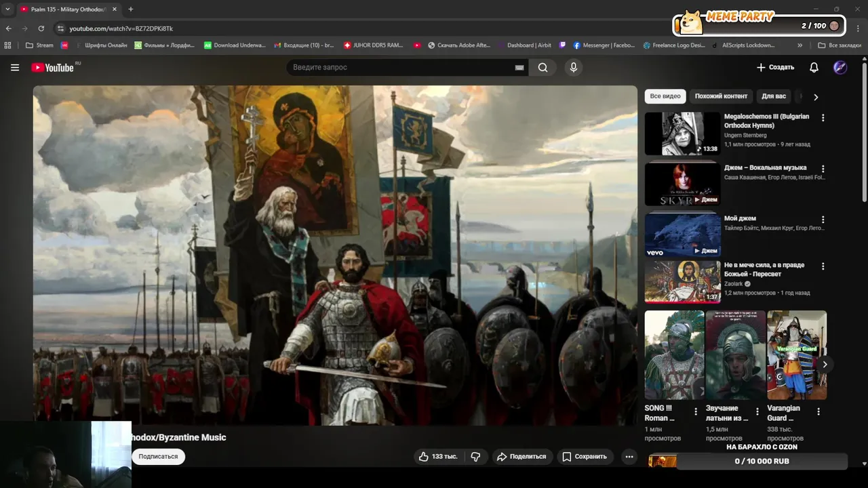The height and width of the screenshot is (488, 868).
Task: Start voice search with microphone icon
Action: [x=574, y=67]
